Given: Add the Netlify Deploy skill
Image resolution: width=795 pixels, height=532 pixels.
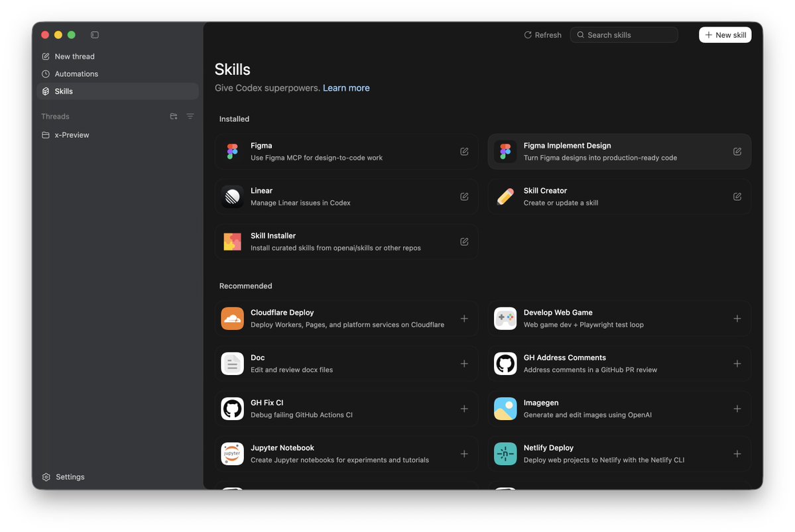Looking at the screenshot, I should pos(737,454).
